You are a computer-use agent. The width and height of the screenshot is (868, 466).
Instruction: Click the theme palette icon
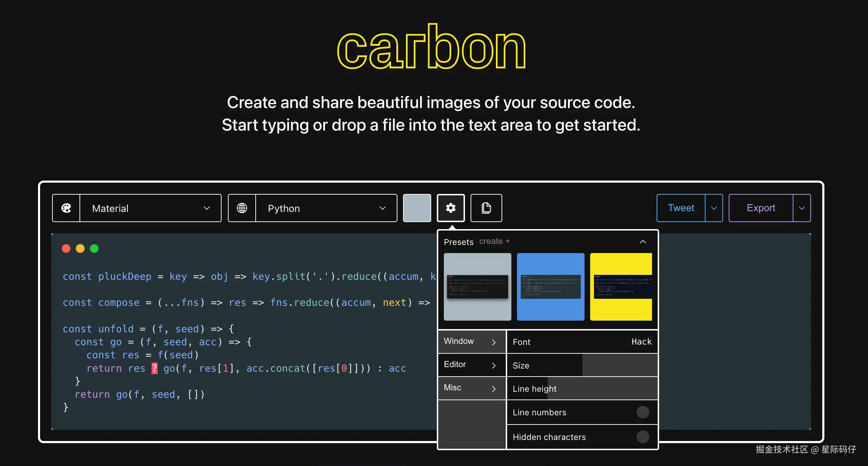pos(66,208)
